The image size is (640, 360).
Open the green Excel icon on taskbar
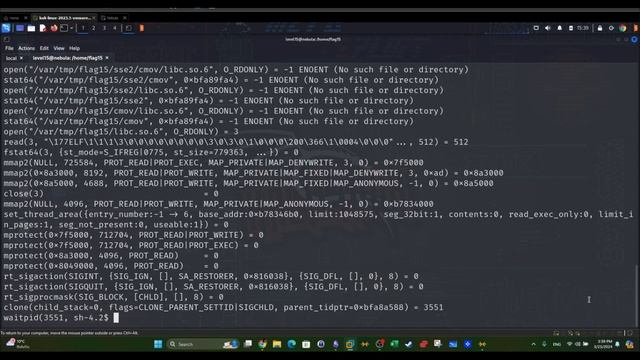(x=394, y=344)
